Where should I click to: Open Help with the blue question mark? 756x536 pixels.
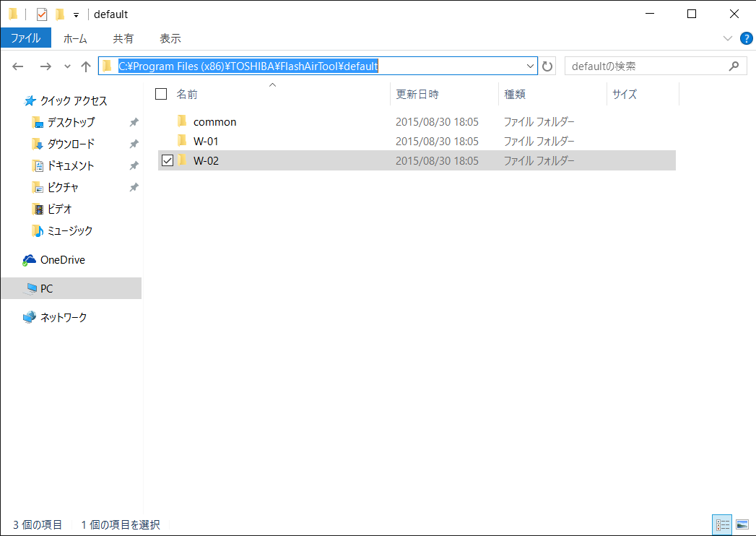pyautogui.click(x=747, y=38)
